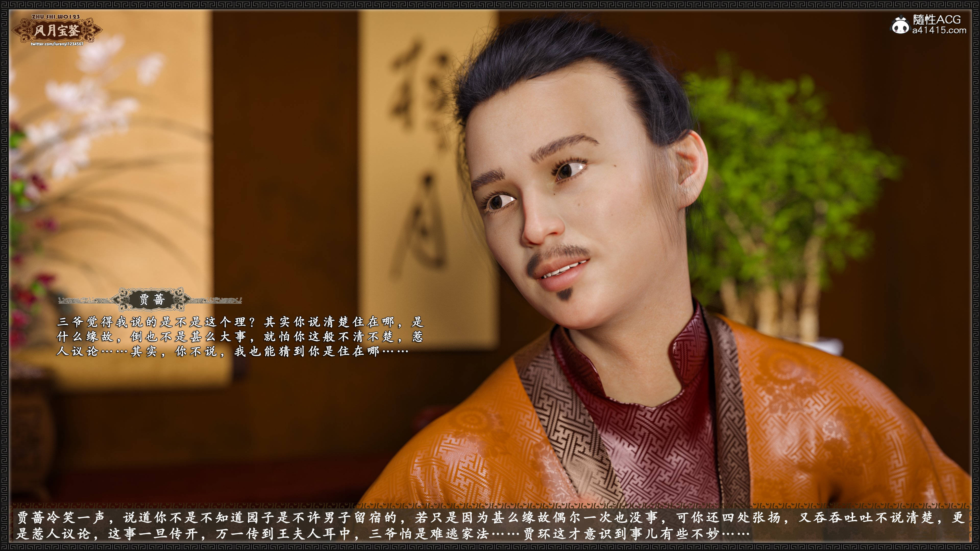Click the patterned strip above the narration
980x551 pixels.
tap(490, 505)
